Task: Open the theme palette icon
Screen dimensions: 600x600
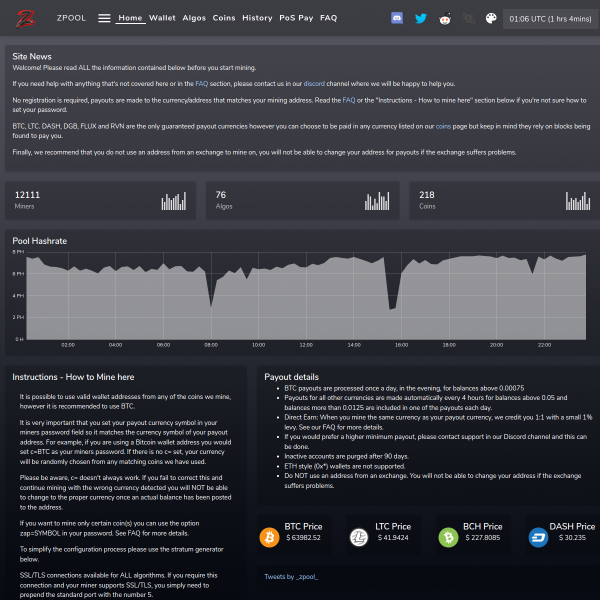Action: tap(491, 18)
